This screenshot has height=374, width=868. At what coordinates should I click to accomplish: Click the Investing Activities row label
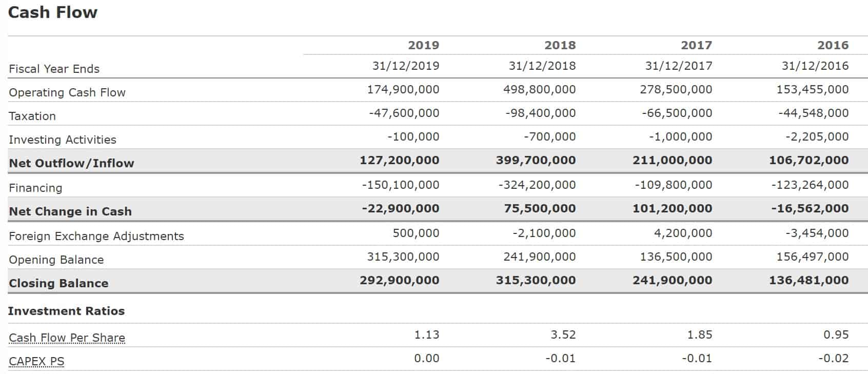click(63, 140)
